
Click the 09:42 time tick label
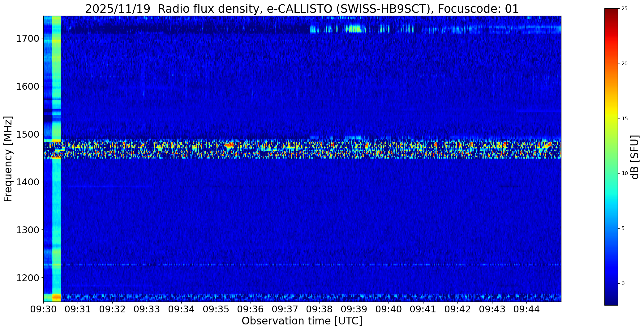point(457,309)
